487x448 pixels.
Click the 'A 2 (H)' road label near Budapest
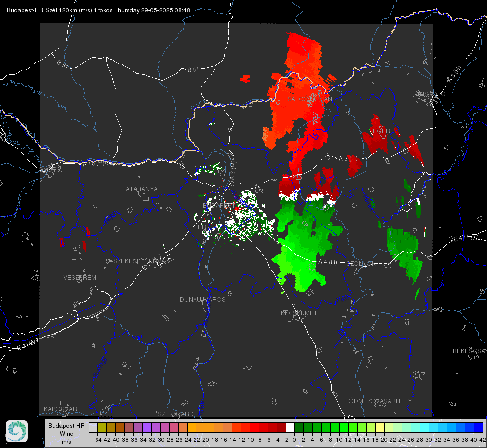pyautogui.click(x=233, y=170)
